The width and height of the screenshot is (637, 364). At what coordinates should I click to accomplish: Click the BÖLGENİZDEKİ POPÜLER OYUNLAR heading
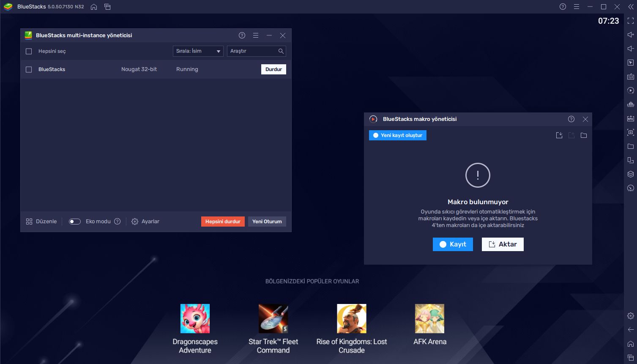coord(312,281)
